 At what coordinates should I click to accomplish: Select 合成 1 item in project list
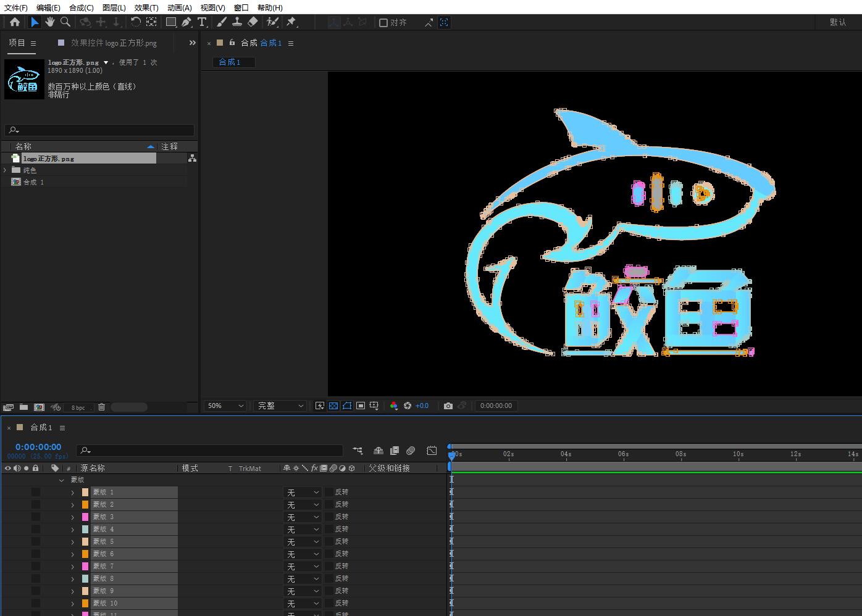[x=33, y=182]
